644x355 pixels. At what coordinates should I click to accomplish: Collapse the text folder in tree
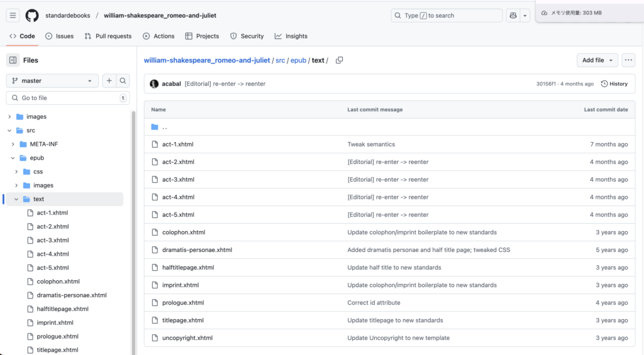pos(16,199)
